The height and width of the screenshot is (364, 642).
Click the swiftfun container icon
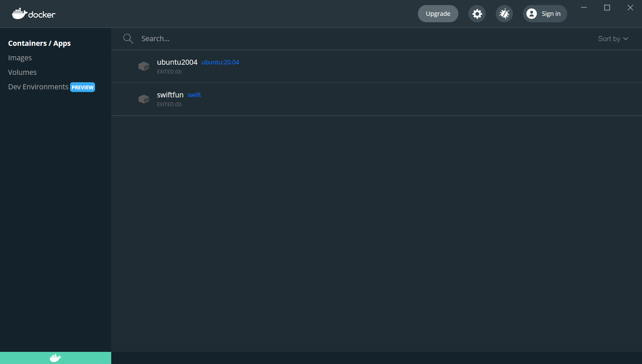pos(144,99)
